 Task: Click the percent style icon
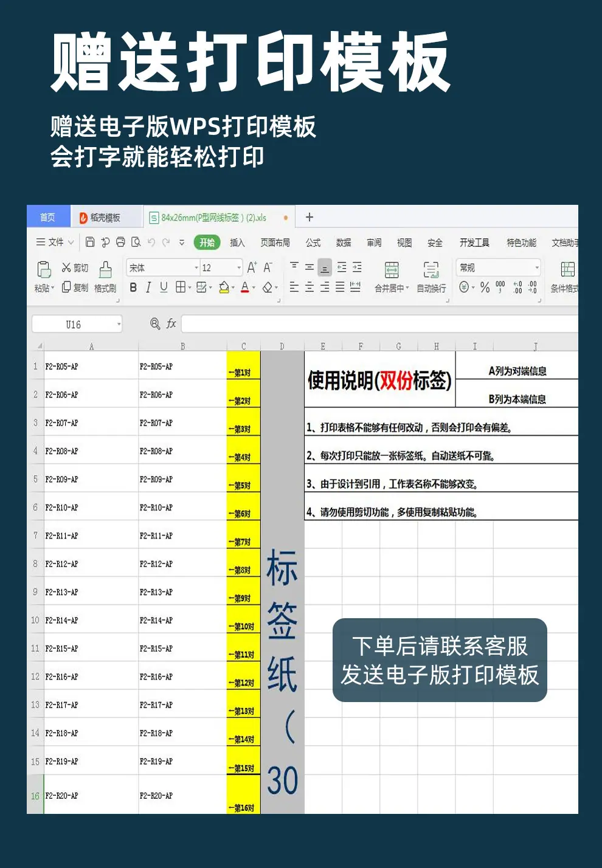click(x=485, y=287)
